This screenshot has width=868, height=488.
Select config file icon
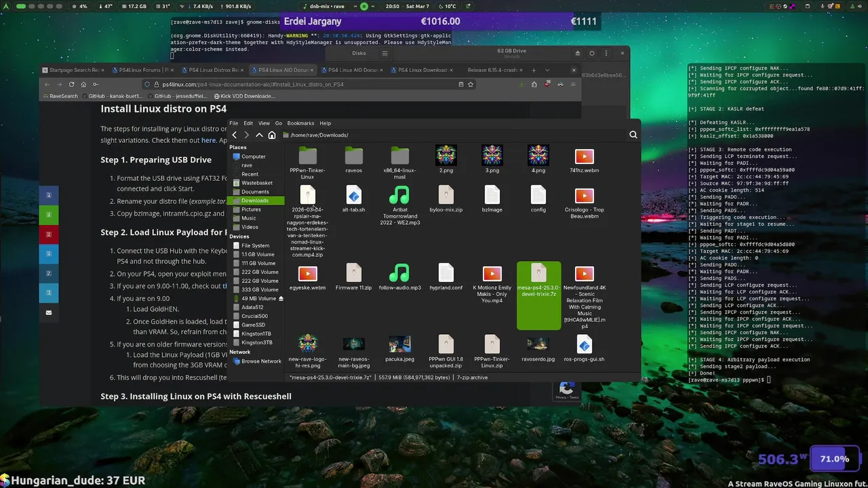538,195
